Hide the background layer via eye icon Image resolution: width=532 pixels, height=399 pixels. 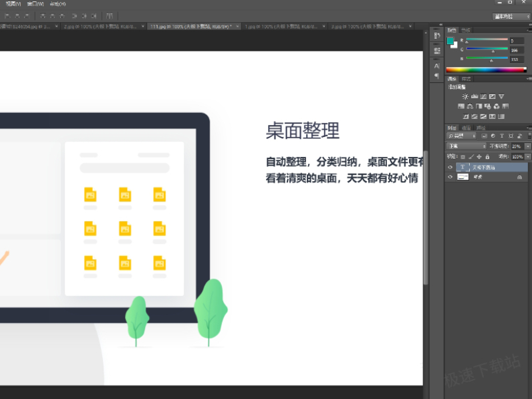tap(450, 176)
